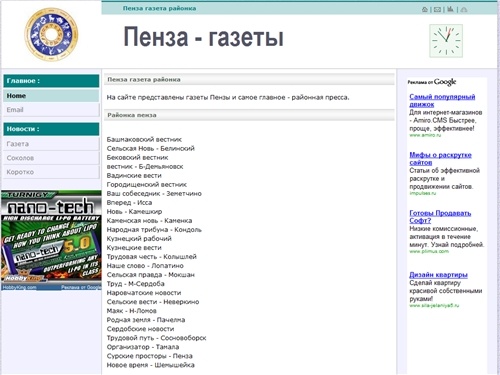Open ad link Самый популярный движок

click(x=442, y=100)
